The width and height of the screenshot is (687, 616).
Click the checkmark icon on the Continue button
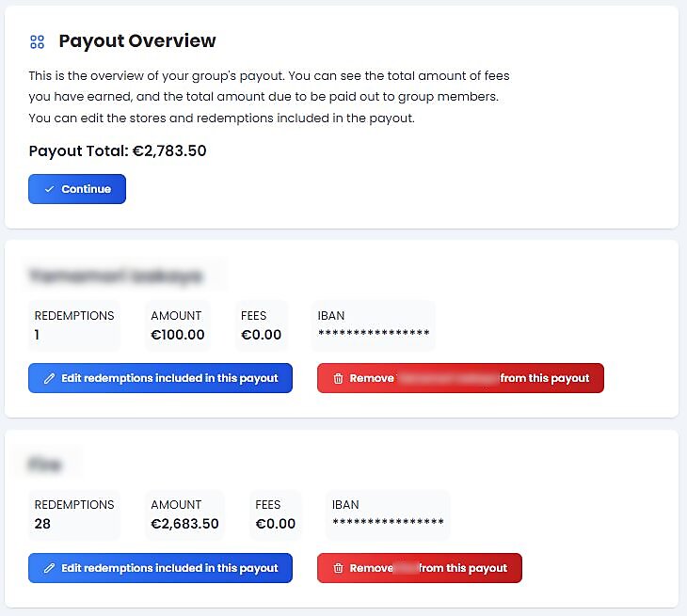pyautogui.click(x=50, y=189)
